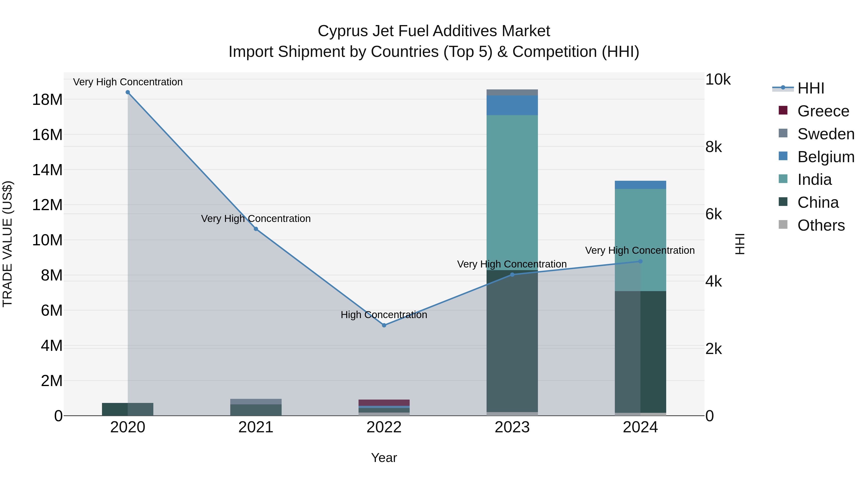Click the 10M y-axis tick label
Screen dimensions: 868x488
[47, 241]
